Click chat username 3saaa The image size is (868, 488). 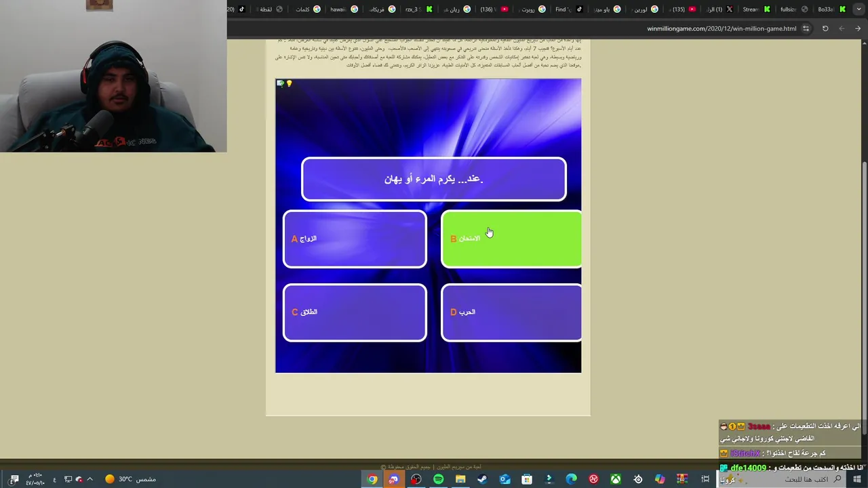coord(759,426)
